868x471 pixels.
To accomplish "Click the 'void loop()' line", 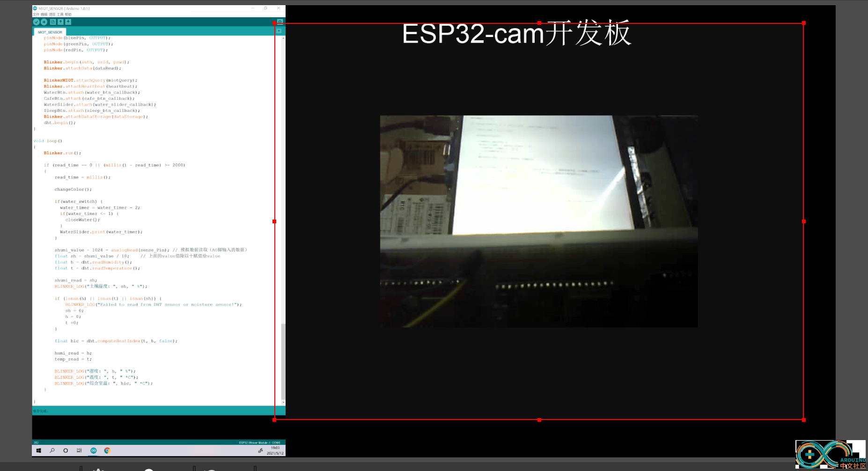I will [48, 141].
